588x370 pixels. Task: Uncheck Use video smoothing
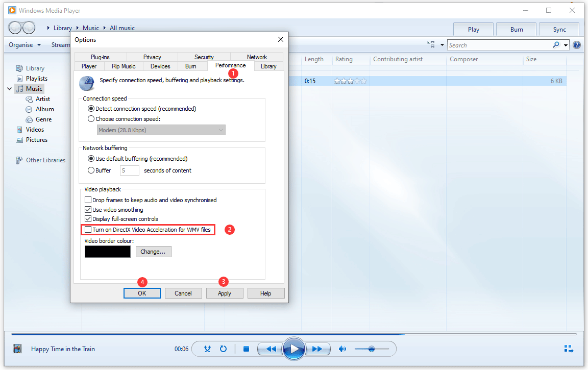88,210
